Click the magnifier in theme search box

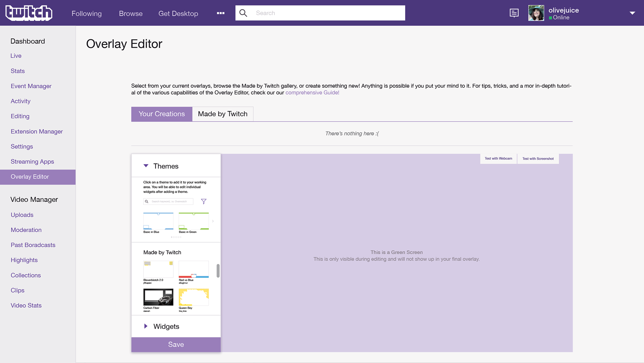coord(147,201)
